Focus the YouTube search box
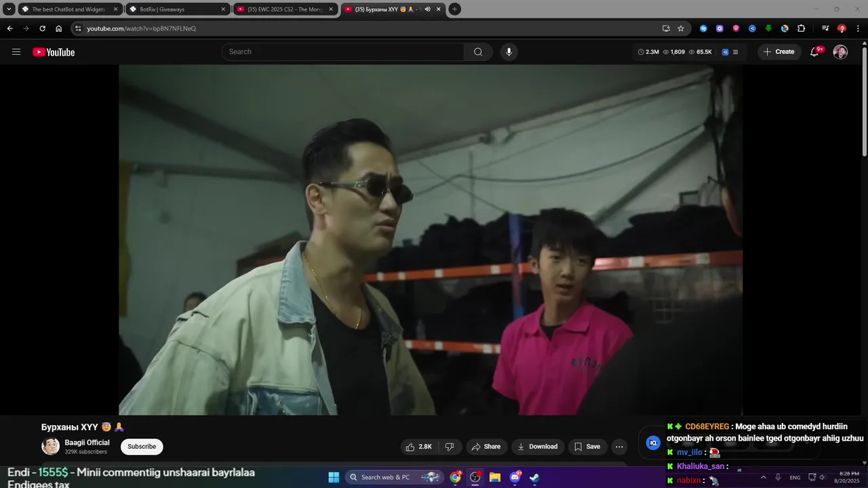The height and width of the screenshot is (488, 868). pyautogui.click(x=342, y=52)
